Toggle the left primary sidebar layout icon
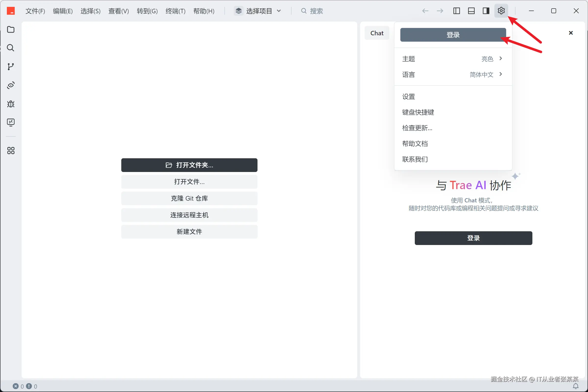Screen dimensions: 588x392 coord(456,11)
